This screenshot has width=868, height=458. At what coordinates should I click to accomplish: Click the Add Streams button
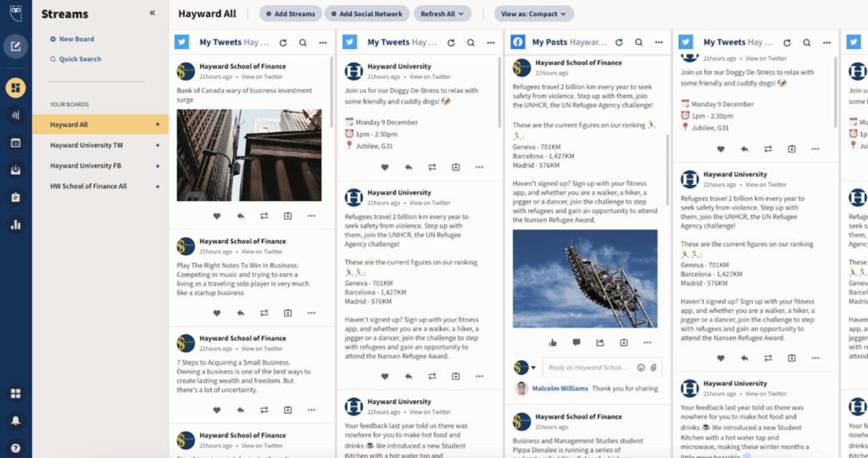(x=289, y=14)
